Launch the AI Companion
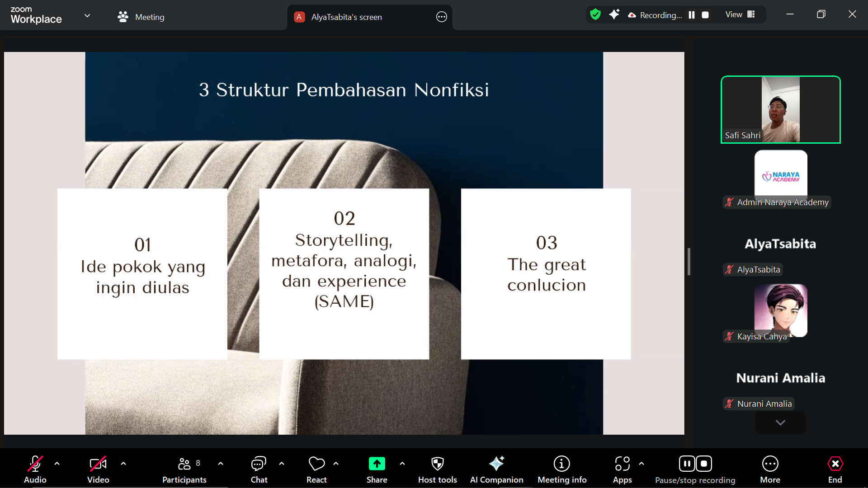 496,464
